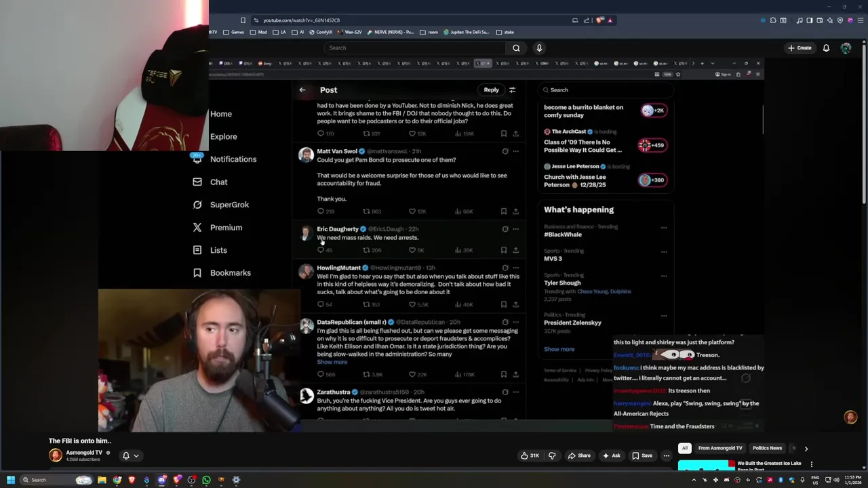Open Notifications in the X sidebar
This screenshot has height=488, width=868.
(x=225, y=159)
